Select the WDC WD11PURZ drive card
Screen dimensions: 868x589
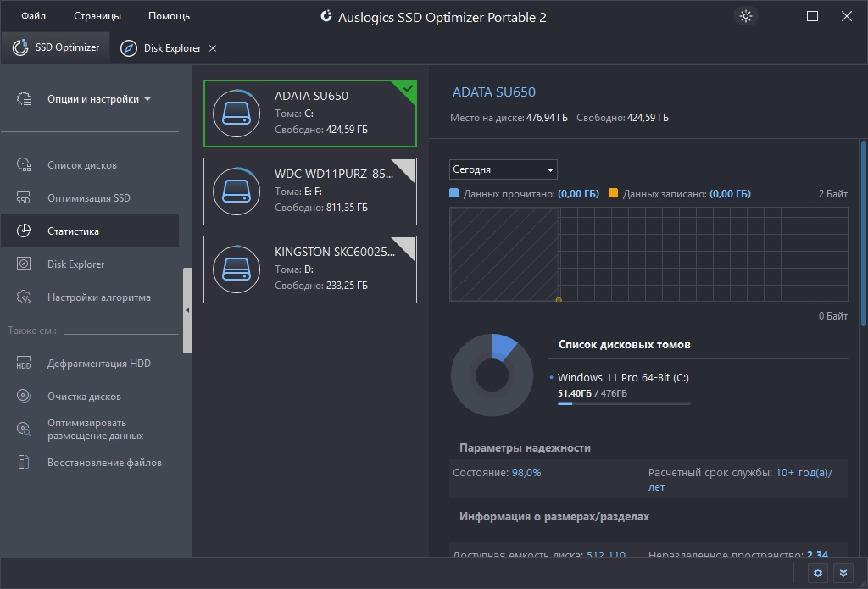pyautogui.click(x=310, y=192)
